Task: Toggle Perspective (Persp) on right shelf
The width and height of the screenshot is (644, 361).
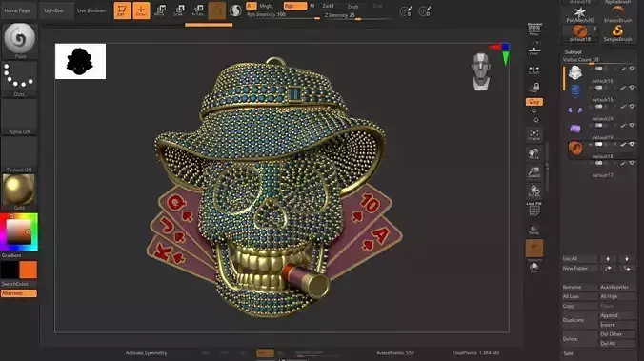Action: click(533, 30)
